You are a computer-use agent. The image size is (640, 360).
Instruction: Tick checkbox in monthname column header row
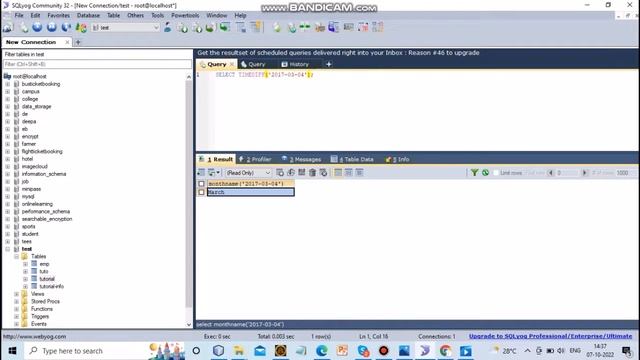[x=201, y=184]
